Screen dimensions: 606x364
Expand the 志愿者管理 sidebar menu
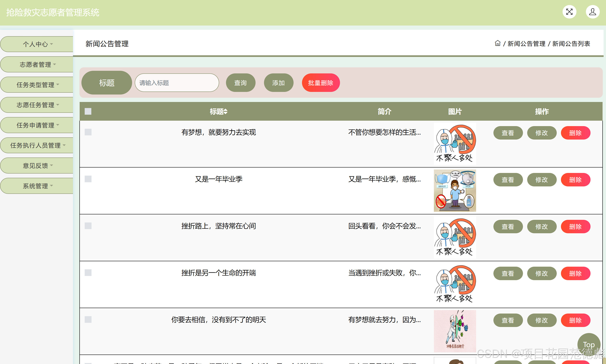coord(36,64)
